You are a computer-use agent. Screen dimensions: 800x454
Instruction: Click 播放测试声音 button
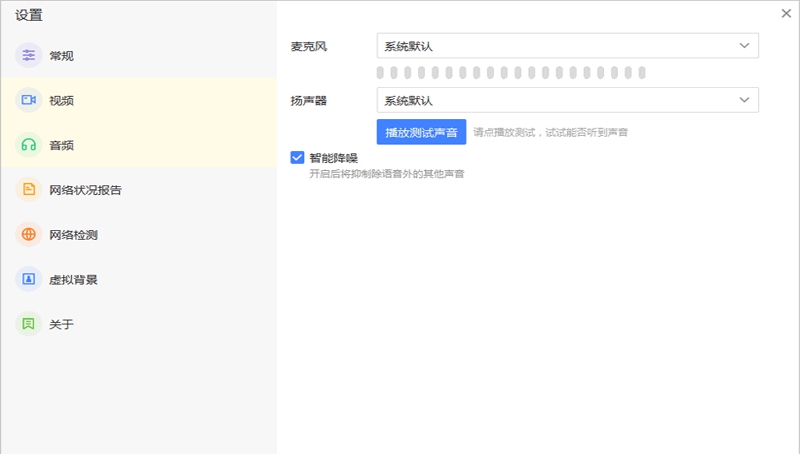point(421,132)
